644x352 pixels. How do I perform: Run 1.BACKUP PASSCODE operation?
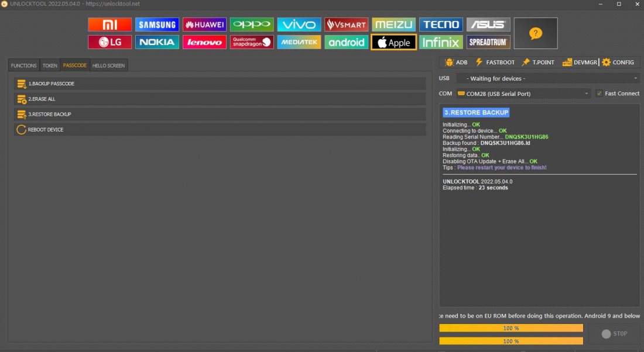point(220,84)
